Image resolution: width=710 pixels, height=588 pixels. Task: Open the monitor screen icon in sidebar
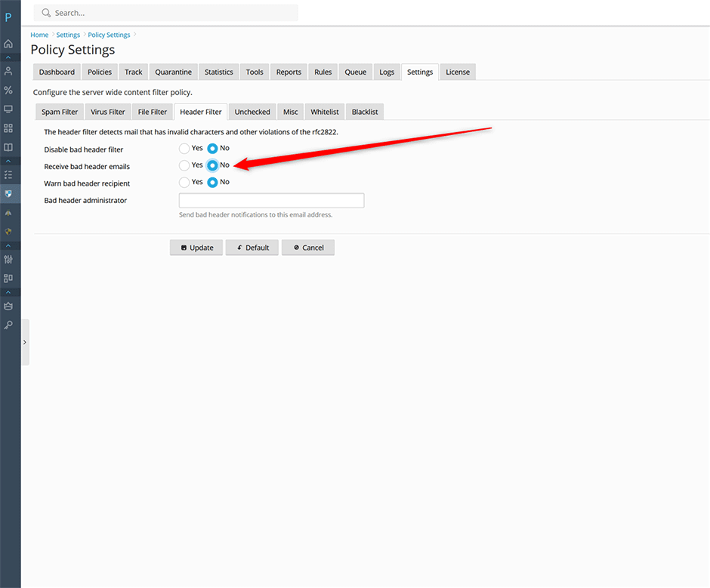coord(8,109)
